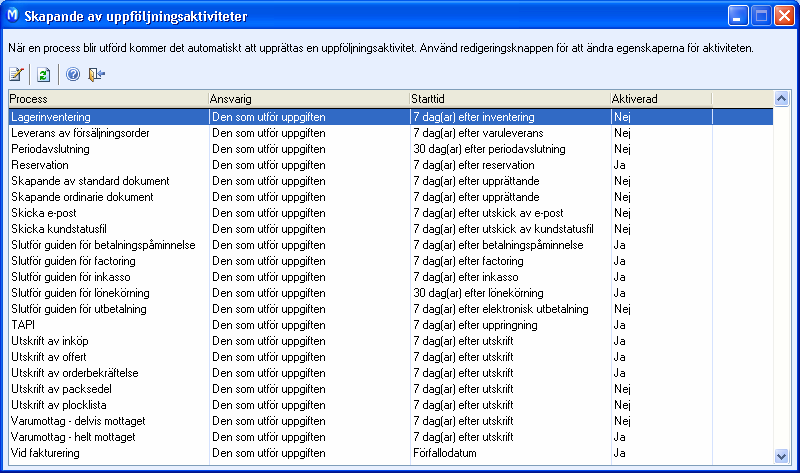Select the TAPI process row

click(390, 325)
